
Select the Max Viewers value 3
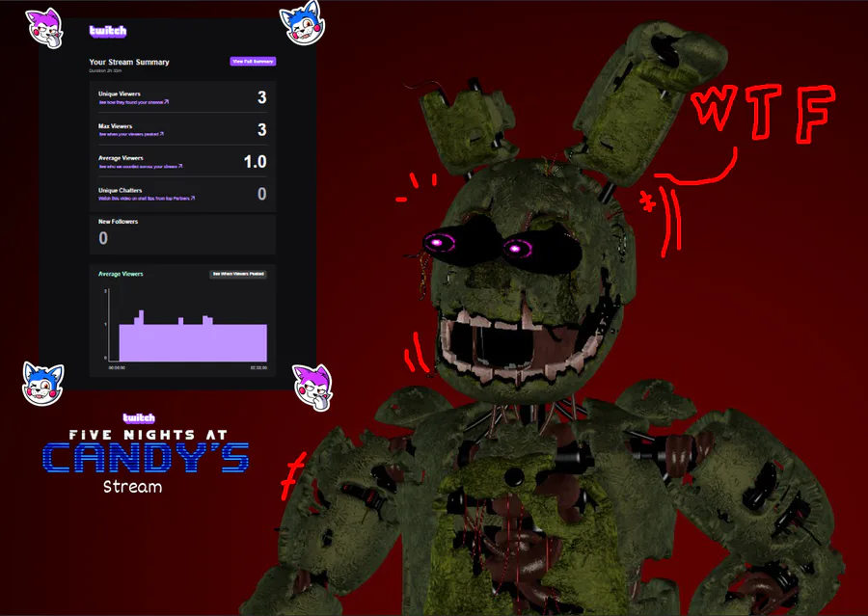(x=261, y=129)
